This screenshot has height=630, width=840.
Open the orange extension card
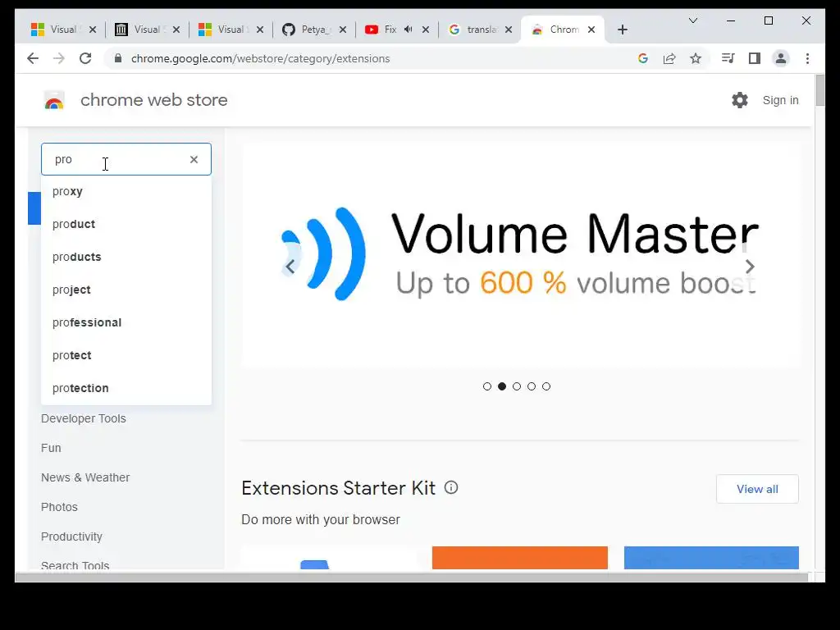(519, 558)
